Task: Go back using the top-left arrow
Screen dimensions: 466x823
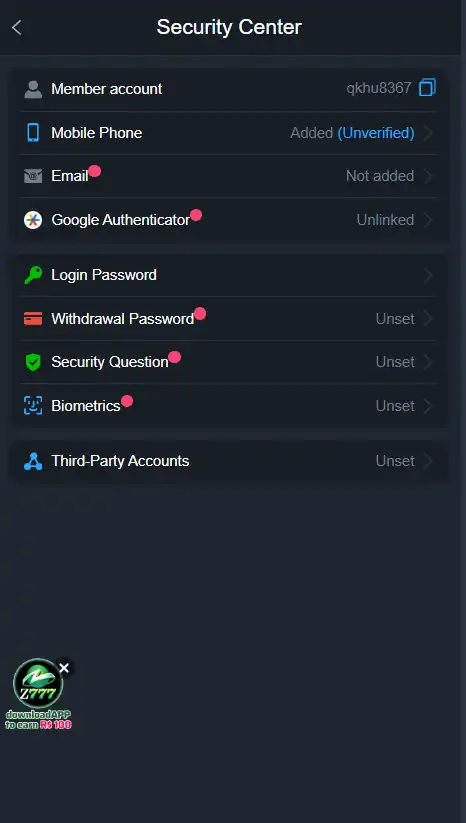Action: tap(17, 27)
